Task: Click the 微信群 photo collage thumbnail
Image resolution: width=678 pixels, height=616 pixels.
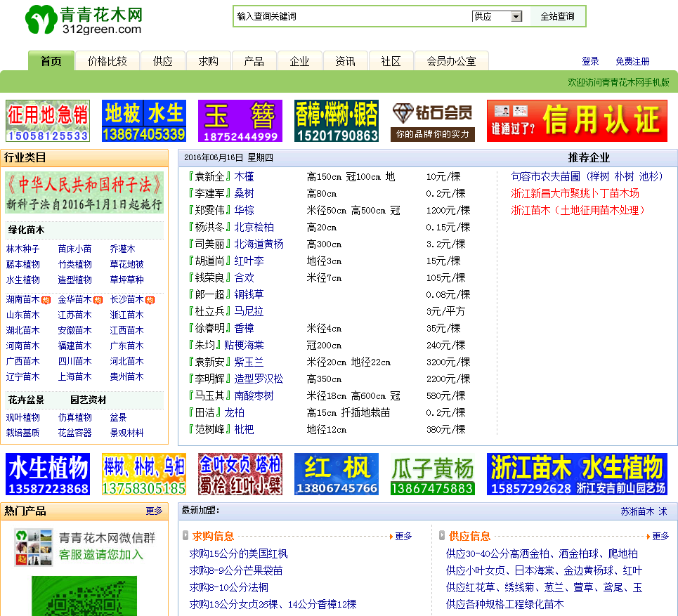Action: click(33, 547)
